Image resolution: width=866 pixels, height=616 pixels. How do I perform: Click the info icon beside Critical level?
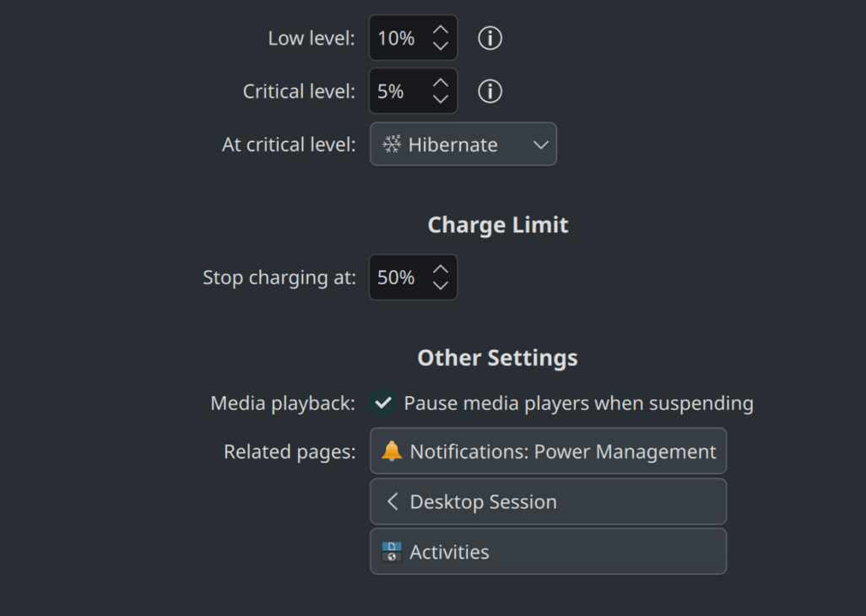(490, 91)
